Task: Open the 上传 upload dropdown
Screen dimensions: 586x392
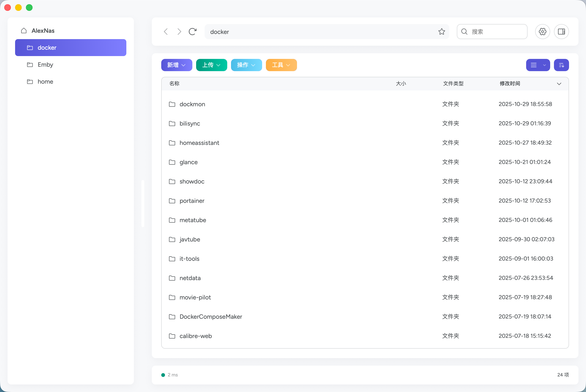Action: 212,65
